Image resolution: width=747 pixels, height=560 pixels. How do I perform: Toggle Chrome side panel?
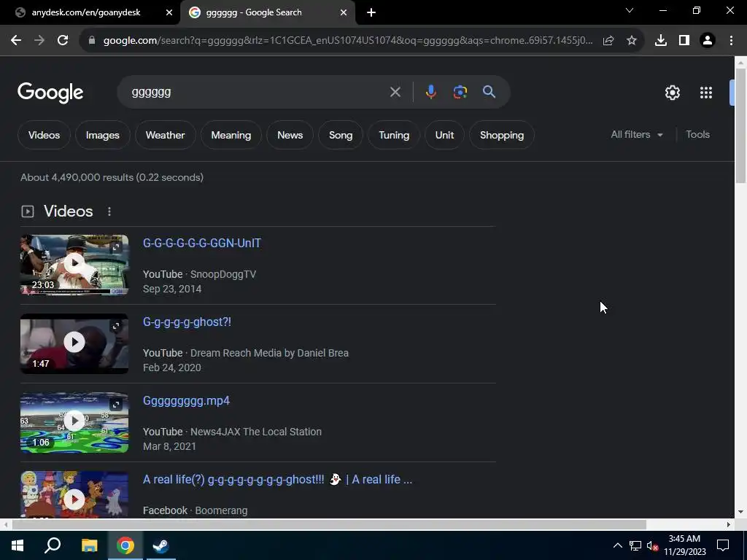coord(684,41)
